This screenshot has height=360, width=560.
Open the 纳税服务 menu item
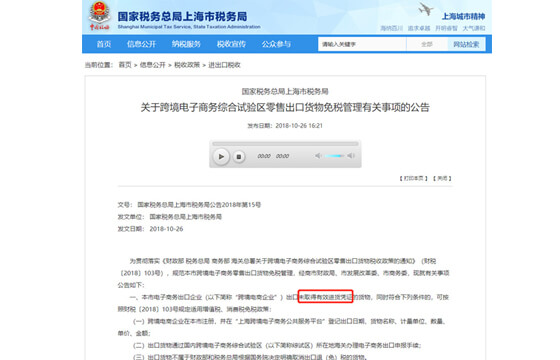[x=186, y=44]
